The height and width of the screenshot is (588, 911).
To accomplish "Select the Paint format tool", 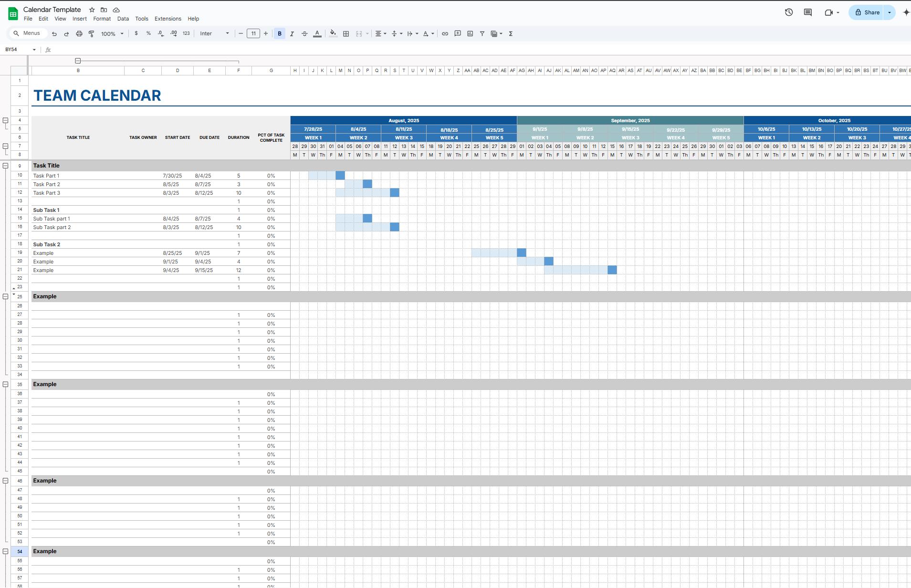I will [x=91, y=34].
